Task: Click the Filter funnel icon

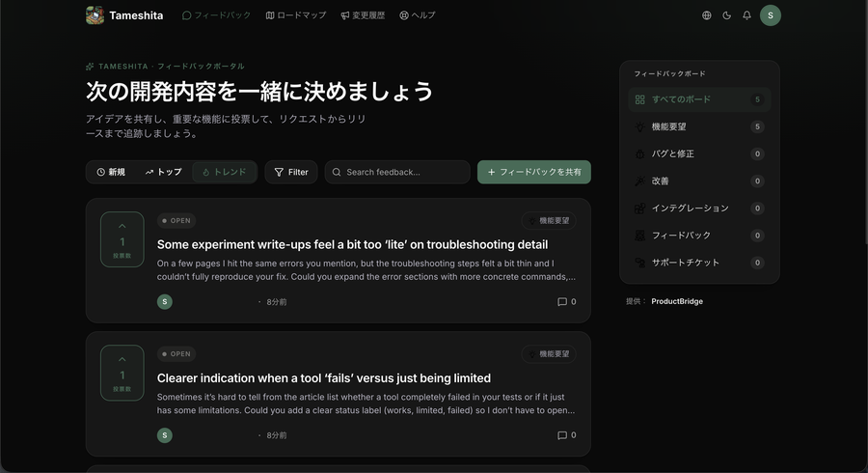Action: tap(279, 172)
